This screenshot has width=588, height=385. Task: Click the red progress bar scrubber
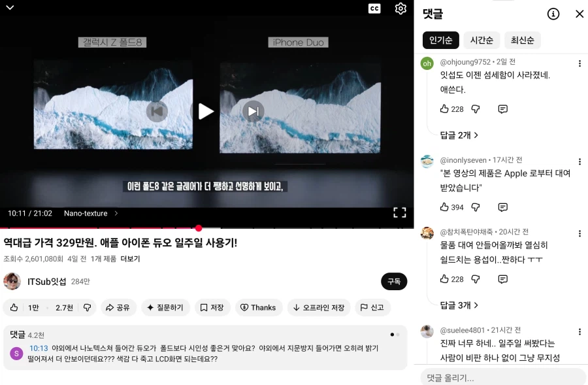[199, 227]
